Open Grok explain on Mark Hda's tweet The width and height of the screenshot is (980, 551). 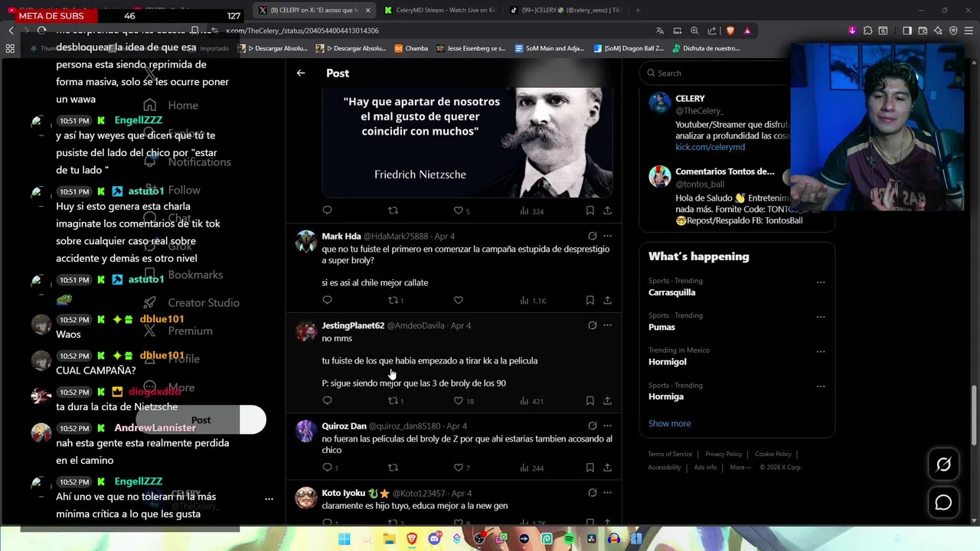coord(592,236)
